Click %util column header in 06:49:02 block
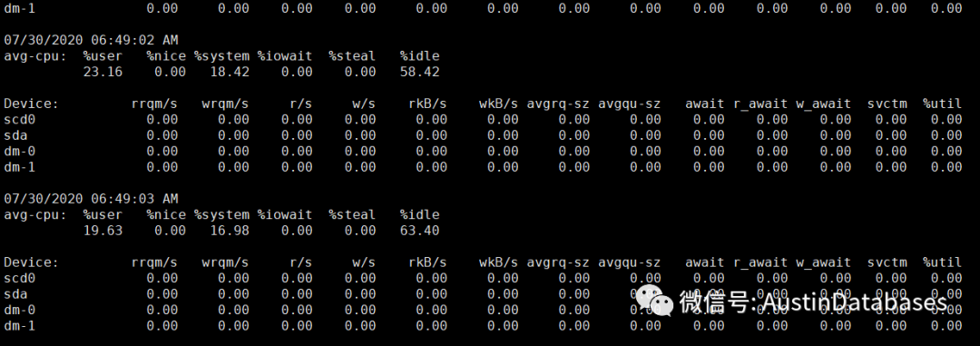980x346 pixels. [943, 104]
